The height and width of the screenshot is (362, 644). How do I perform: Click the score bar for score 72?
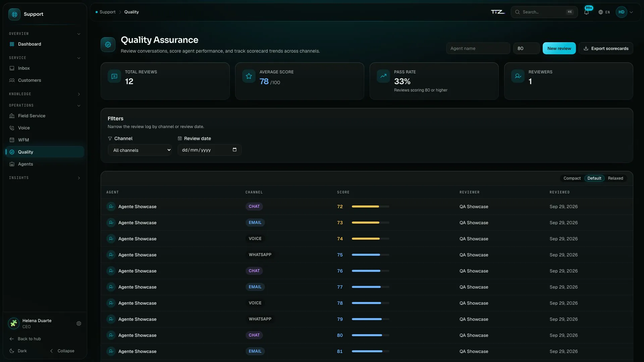[x=370, y=206]
